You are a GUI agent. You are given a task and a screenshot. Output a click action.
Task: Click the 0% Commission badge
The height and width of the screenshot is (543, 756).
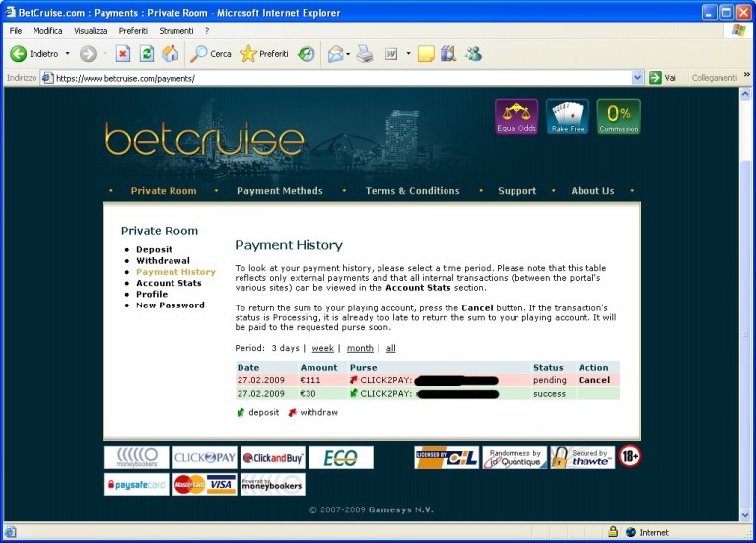pyautogui.click(x=619, y=116)
